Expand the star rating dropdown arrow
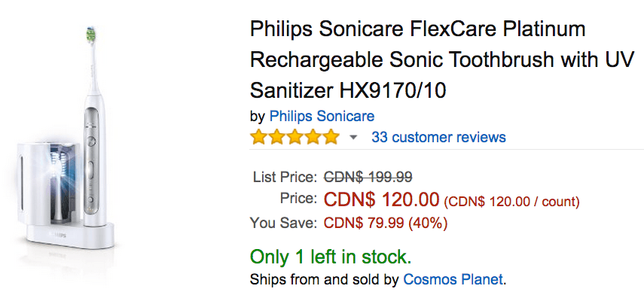 point(353,138)
